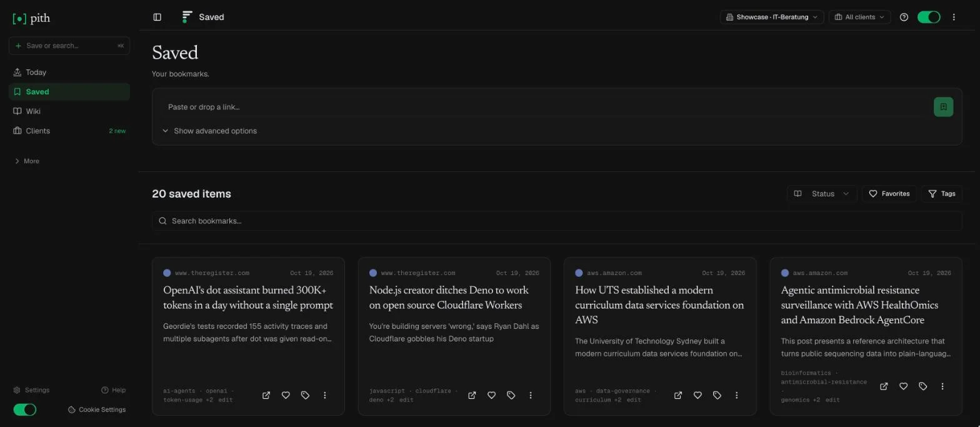Image resolution: width=980 pixels, height=427 pixels.
Task: Click the Saved page icon in header
Action: point(186,17)
